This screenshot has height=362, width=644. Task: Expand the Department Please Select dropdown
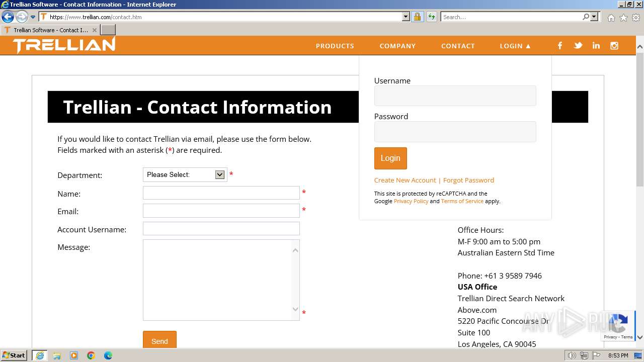185,174
